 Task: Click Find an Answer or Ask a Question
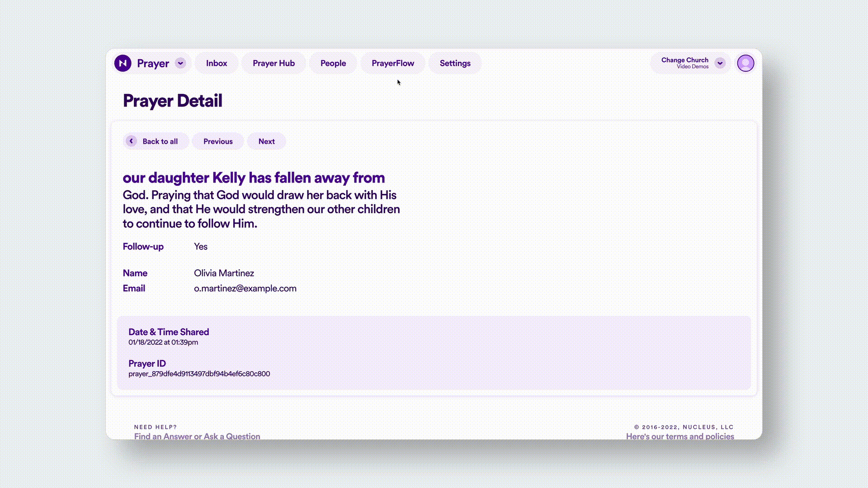[x=197, y=436]
